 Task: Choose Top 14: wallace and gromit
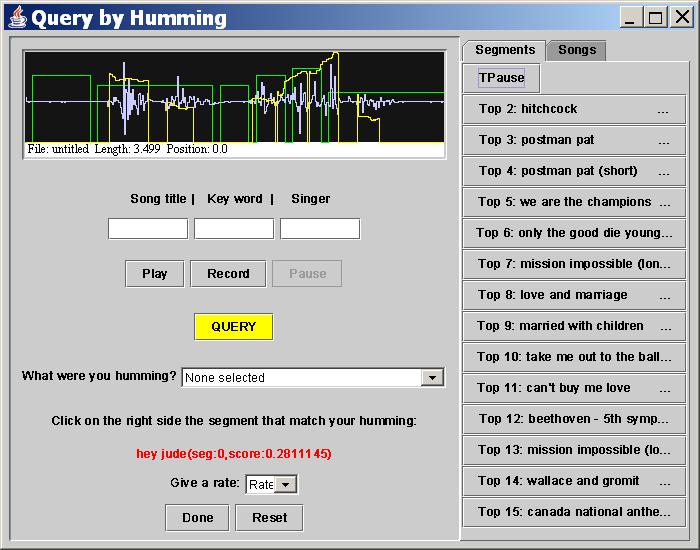point(574,481)
